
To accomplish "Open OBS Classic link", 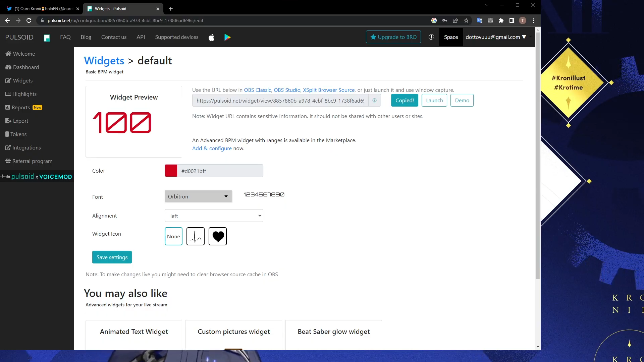I will (x=257, y=90).
